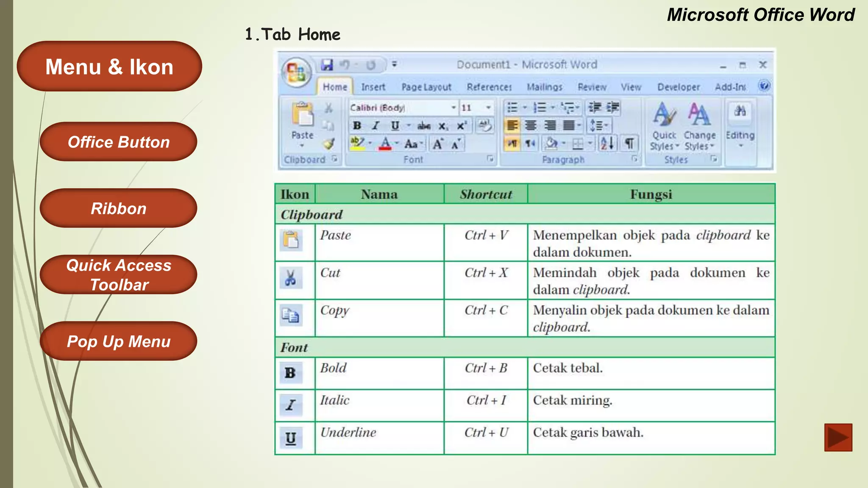Toggle Bold in the ribbon Font group
Viewport: 868px width, 488px height.
[x=357, y=126]
